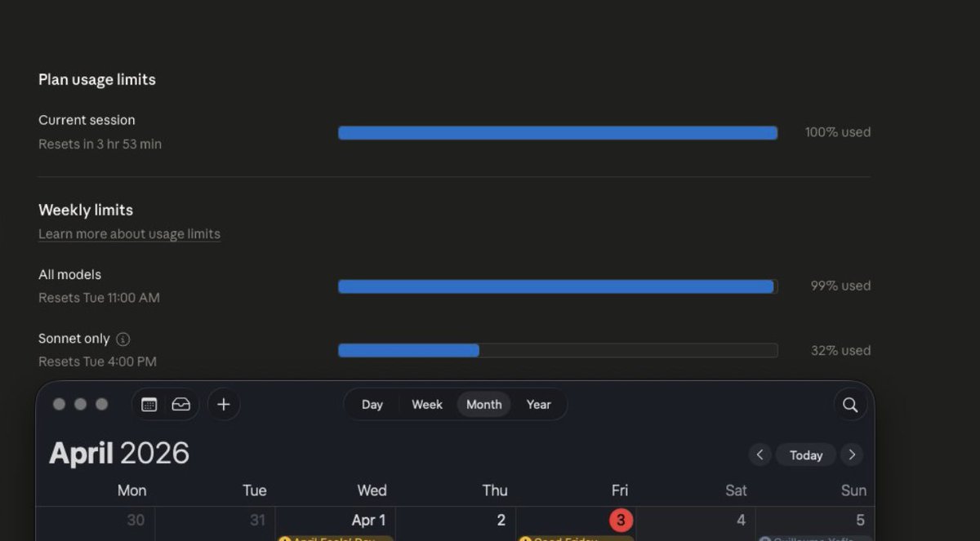The width and height of the screenshot is (980, 541).
Task: Go to next month arrow
Action: [852, 455]
